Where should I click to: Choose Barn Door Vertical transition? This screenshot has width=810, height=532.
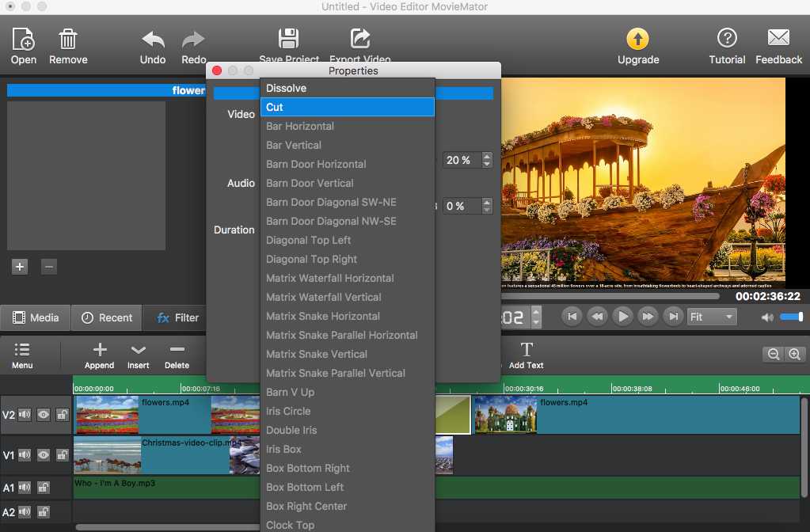pos(347,183)
